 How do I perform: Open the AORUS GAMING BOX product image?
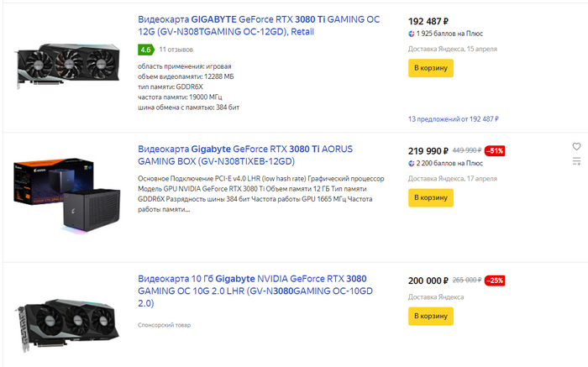click(67, 195)
